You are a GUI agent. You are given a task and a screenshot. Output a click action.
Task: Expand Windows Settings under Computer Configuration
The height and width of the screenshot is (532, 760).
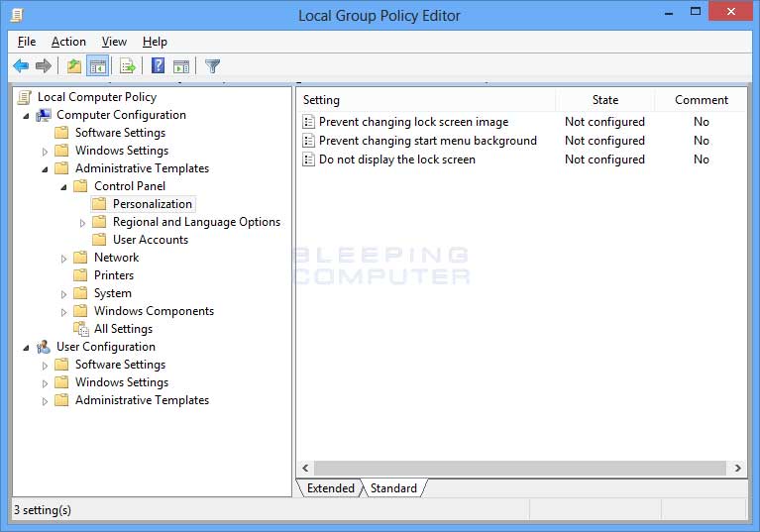(45, 152)
